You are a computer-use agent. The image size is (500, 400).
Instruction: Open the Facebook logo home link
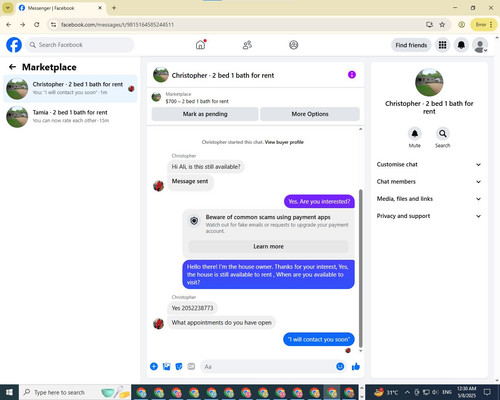point(14,45)
